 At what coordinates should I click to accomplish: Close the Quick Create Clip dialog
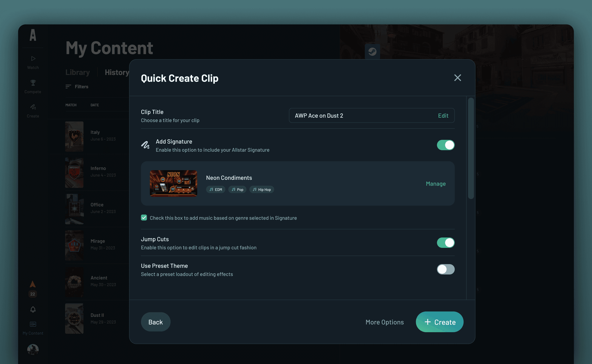458,78
